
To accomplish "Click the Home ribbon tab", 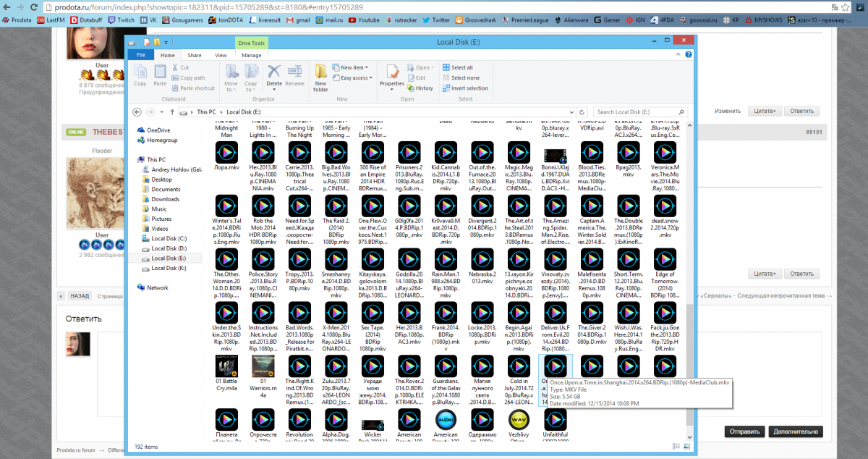I will tap(168, 55).
